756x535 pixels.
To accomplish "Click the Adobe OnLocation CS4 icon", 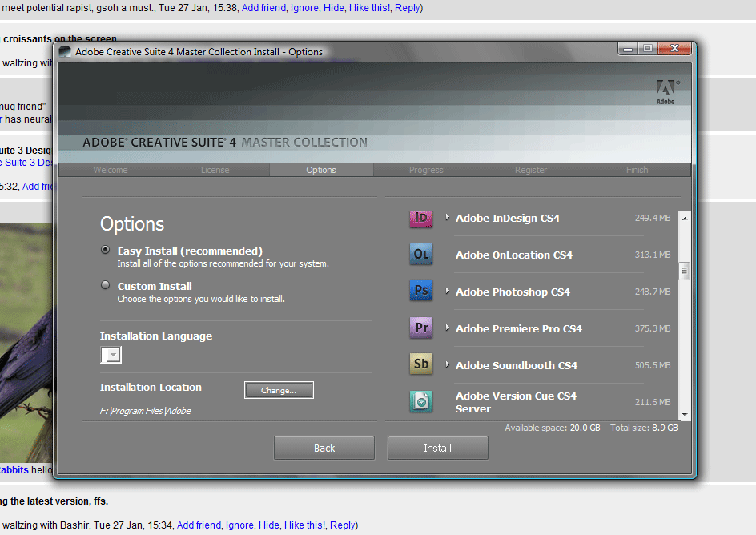I will pos(421,255).
